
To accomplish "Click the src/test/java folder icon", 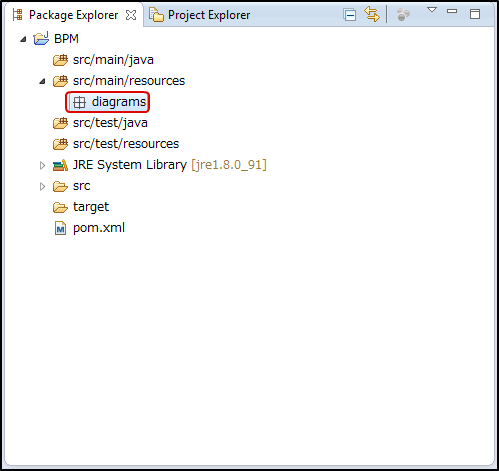I will [60, 123].
